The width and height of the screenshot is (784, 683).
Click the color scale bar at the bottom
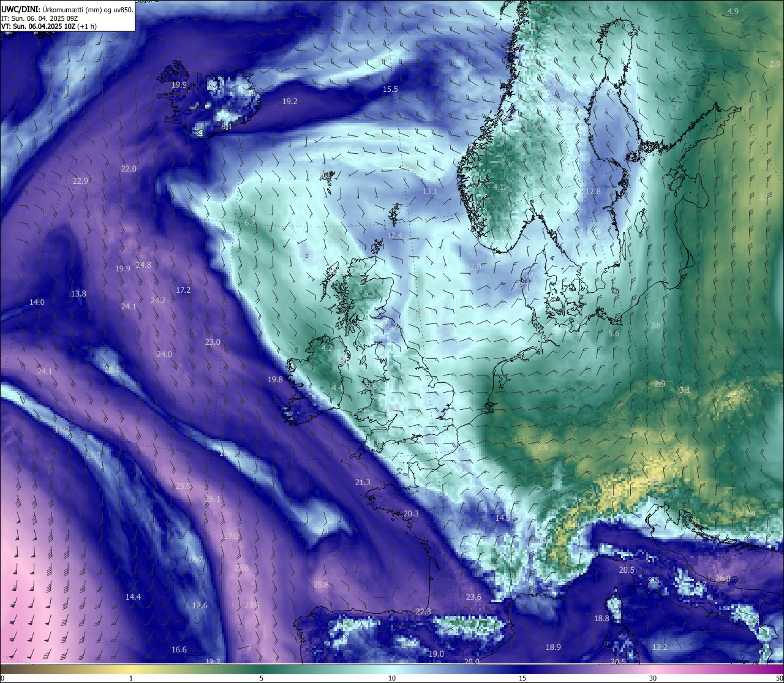point(392,668)
